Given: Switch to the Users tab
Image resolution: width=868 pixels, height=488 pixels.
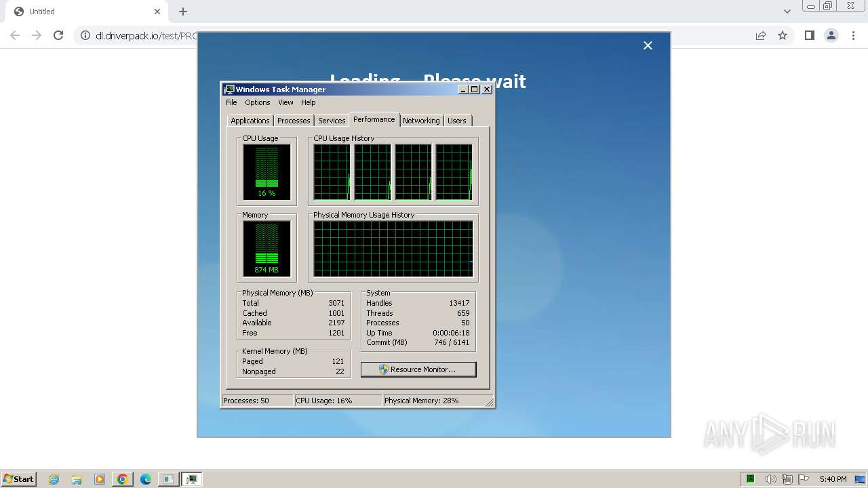Looking at the screenshot, I should click(457, 121).
